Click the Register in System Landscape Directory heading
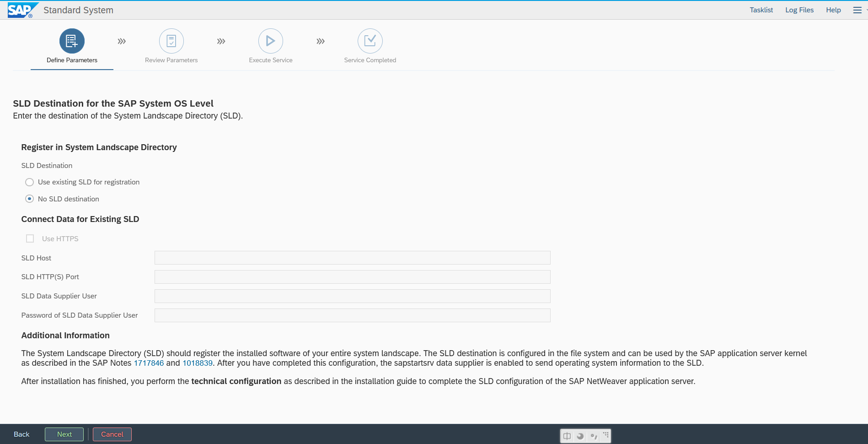This screenshot has height=444, width=868. pos(99,147)
